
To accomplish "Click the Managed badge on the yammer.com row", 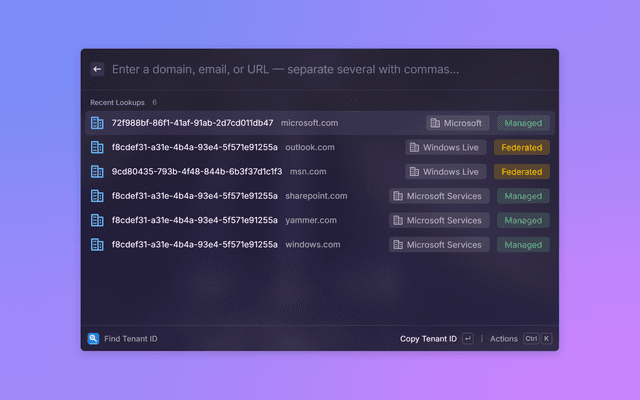I will point(523,220).
